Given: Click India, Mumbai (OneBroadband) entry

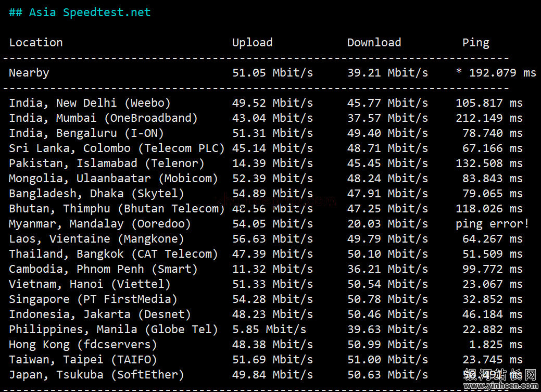Looking at the screenshot, I should [103, 118].
